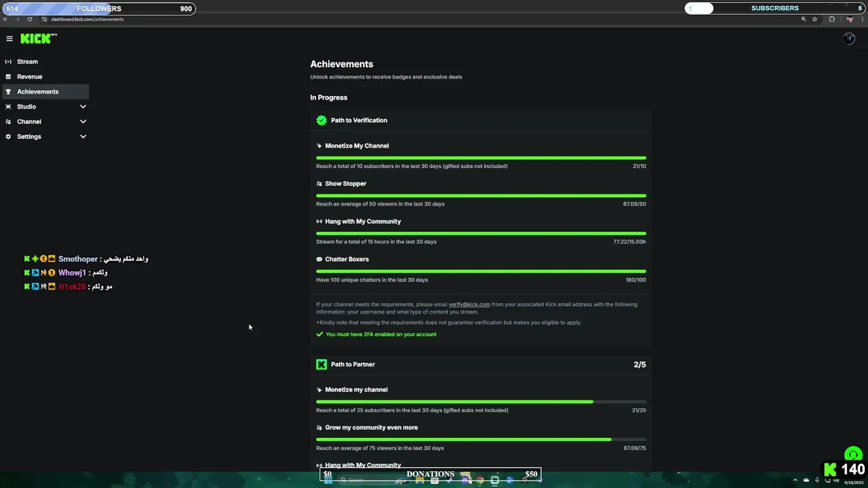Click the 67.09/75 viewers progress bar

click(481, 440)
